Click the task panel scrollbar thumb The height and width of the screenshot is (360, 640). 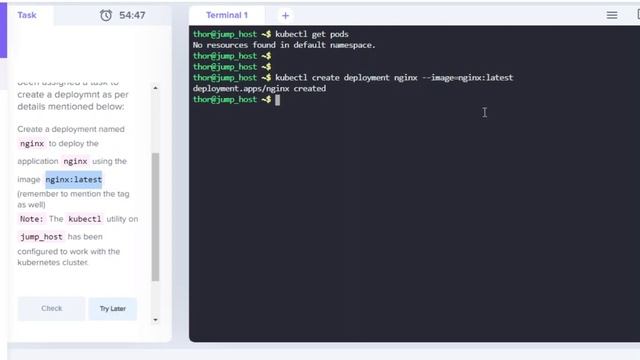(x=156, y=217)
